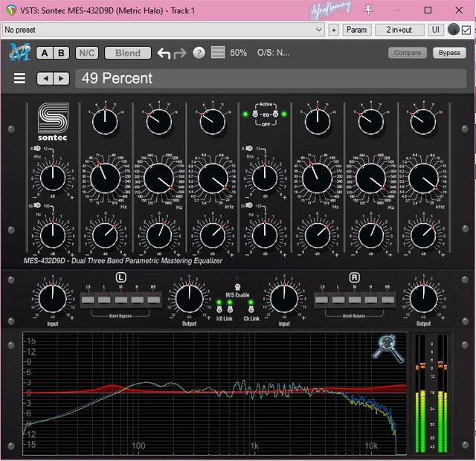
Task: Open the Metric Halo logo menu
Action: [x=19, y=53]
